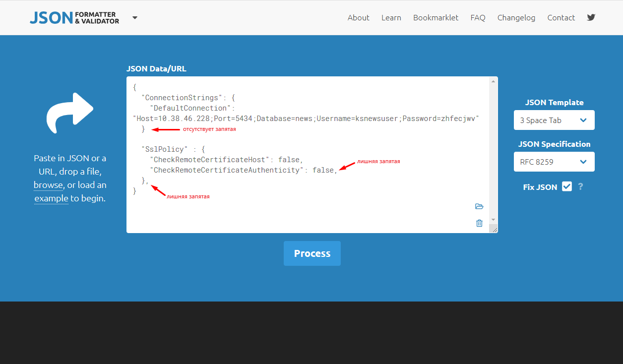This screenshot has width=623, height=364.
Task: Click the JSON Data/URL heading
Action: pyautogui.click(x=156, y=69)
